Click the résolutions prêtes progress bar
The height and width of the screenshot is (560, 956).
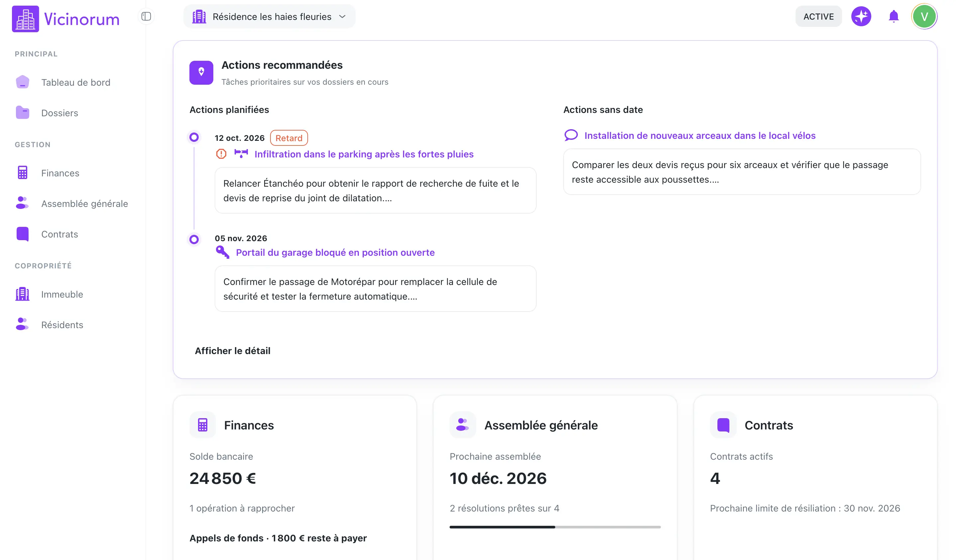click(x=555, y=527)
